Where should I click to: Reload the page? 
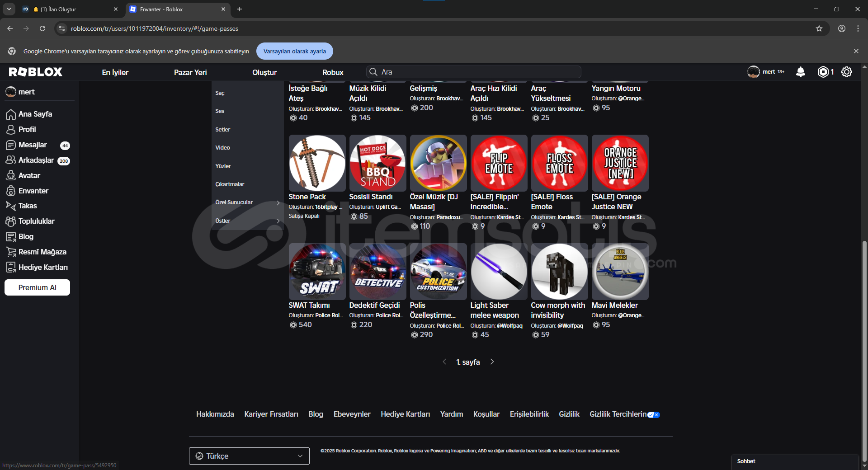click(x=42, y=28)
